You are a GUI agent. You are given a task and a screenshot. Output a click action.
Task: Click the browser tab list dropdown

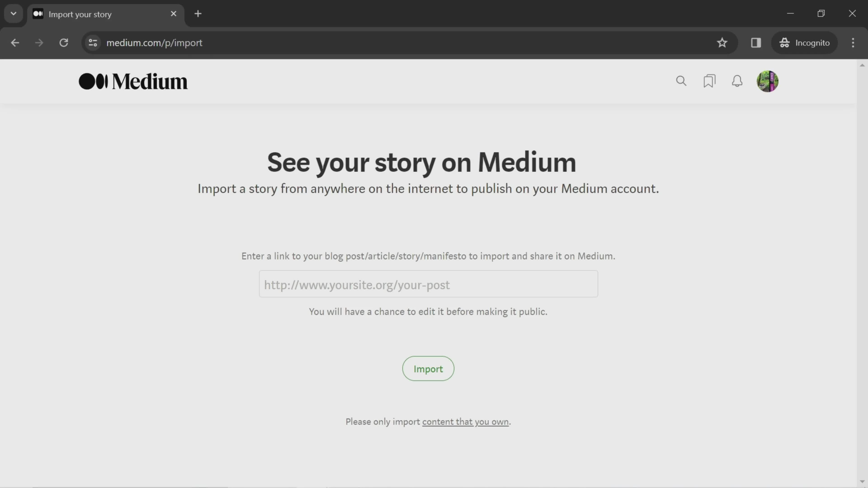[13, 13]
